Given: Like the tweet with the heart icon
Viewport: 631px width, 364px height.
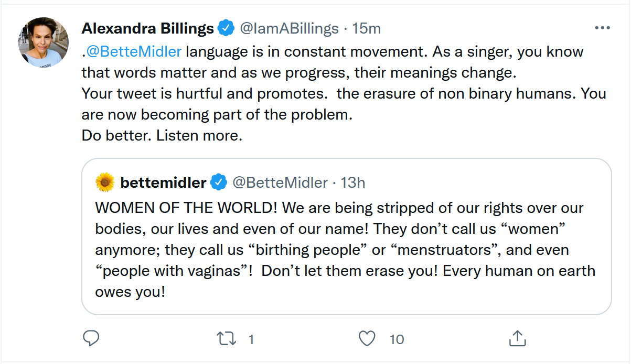Looking at the screenshot, I should click(x=367, y=339).
